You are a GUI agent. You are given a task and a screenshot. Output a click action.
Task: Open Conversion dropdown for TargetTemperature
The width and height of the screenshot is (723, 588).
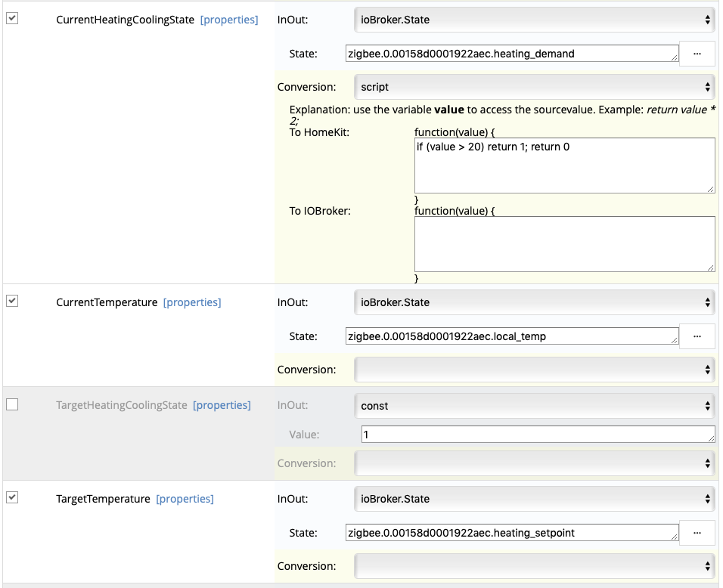[x=535, y=566]
